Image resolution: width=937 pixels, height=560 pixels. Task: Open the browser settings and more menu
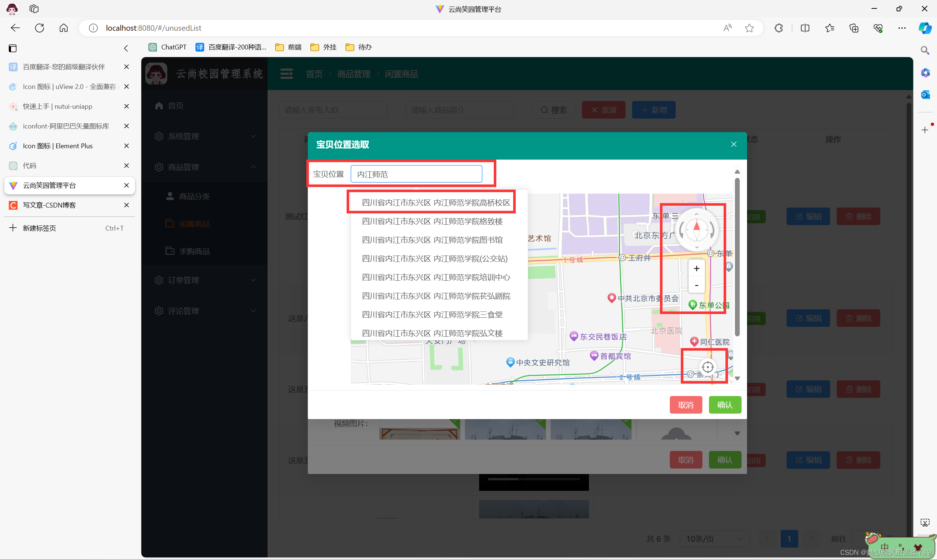coord(902,28)
